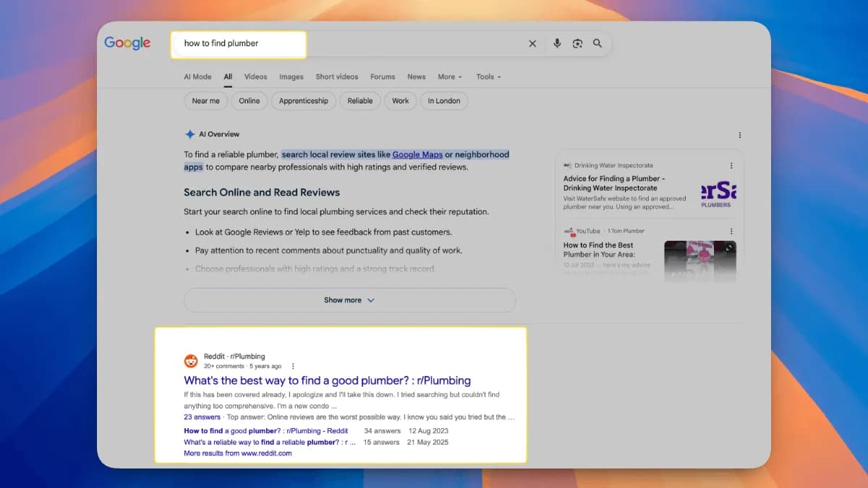
Task: Open 'More results from www.reddit.com'
Action: 238,453
